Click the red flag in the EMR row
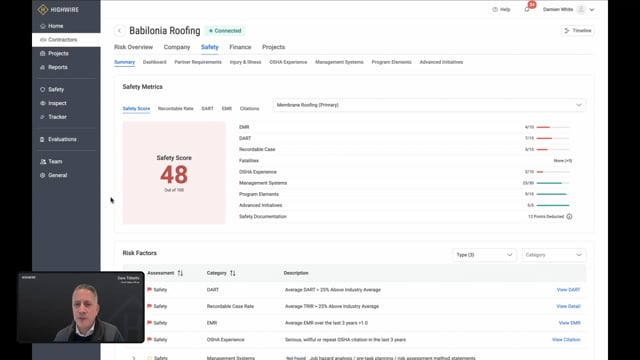This screenshot has width=640, height=360. [x=149, y=322]
